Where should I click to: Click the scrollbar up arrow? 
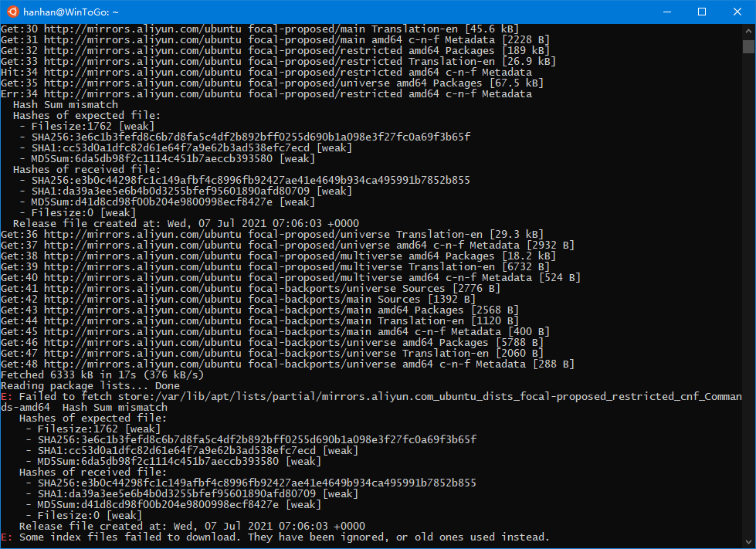pos(748,30)
